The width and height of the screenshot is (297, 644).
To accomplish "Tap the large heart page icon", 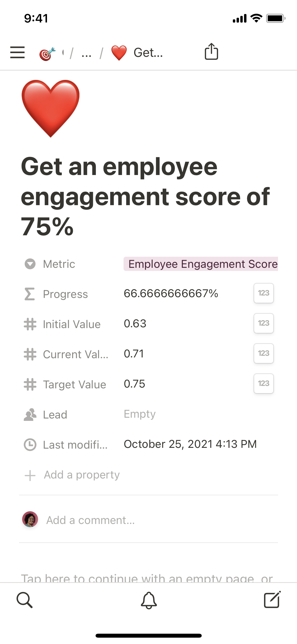I will (x=50, y=108).
